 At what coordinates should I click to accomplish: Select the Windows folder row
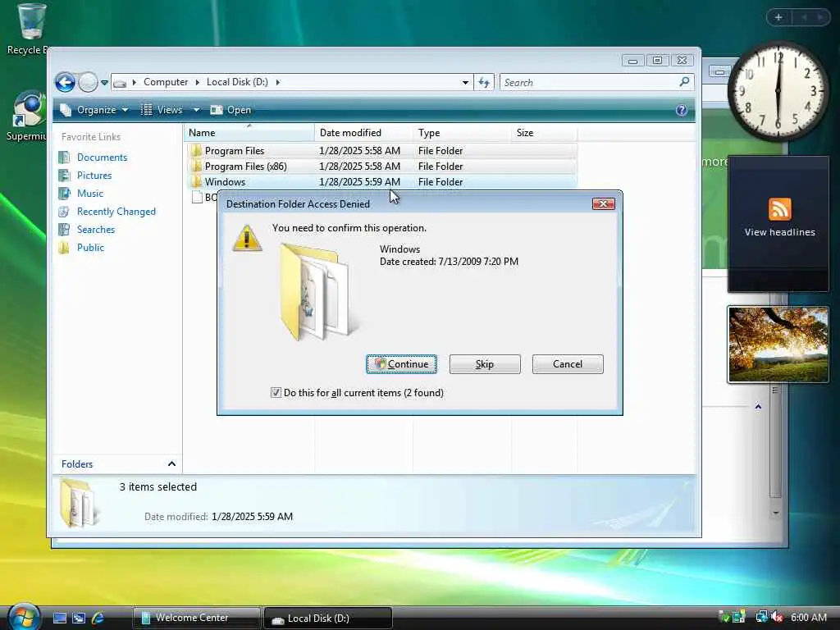(x=381, y=181)
